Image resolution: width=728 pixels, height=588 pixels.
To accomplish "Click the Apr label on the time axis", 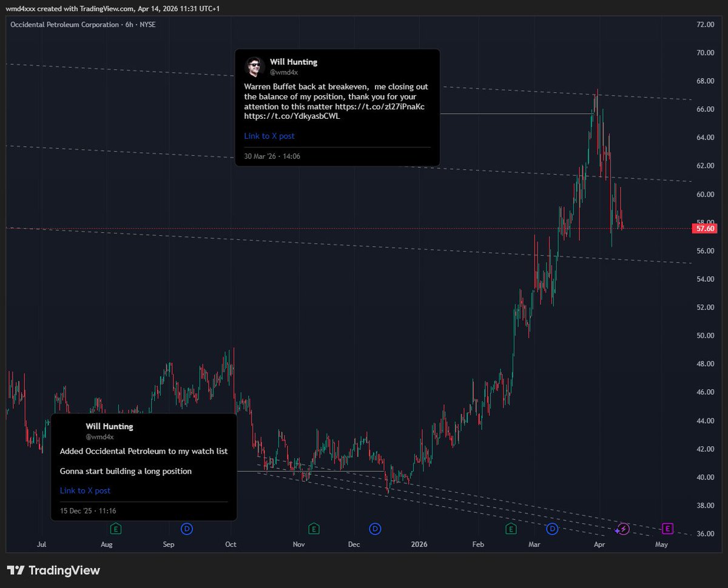I will (599, 544).
